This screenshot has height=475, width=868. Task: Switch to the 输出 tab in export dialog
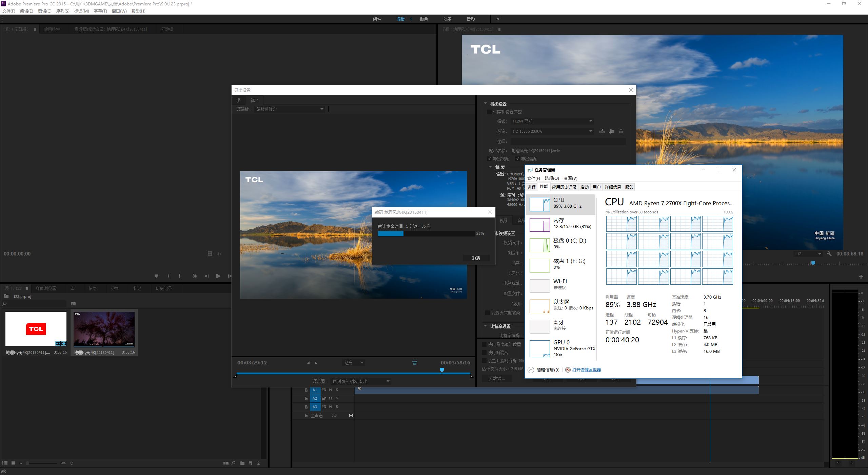coord(254,100)
